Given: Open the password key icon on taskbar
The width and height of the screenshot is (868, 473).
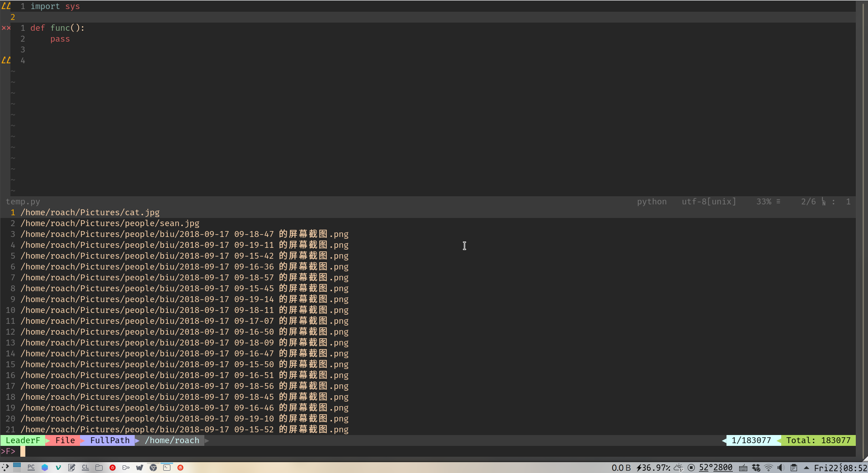Looking at the screenshot, I should point(127,468).
